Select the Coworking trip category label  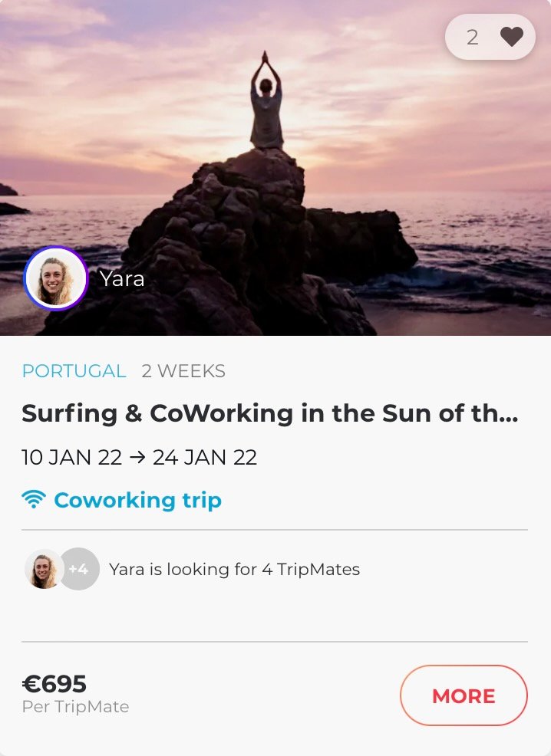click(137, 501)
